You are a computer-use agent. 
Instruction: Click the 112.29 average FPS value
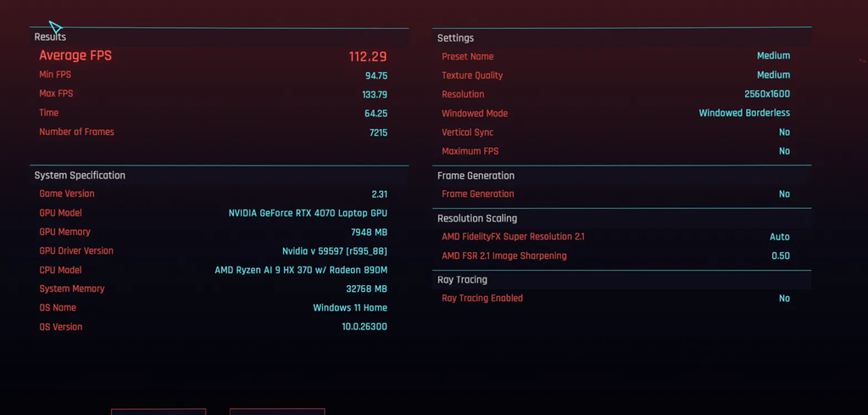click(368, 57)
